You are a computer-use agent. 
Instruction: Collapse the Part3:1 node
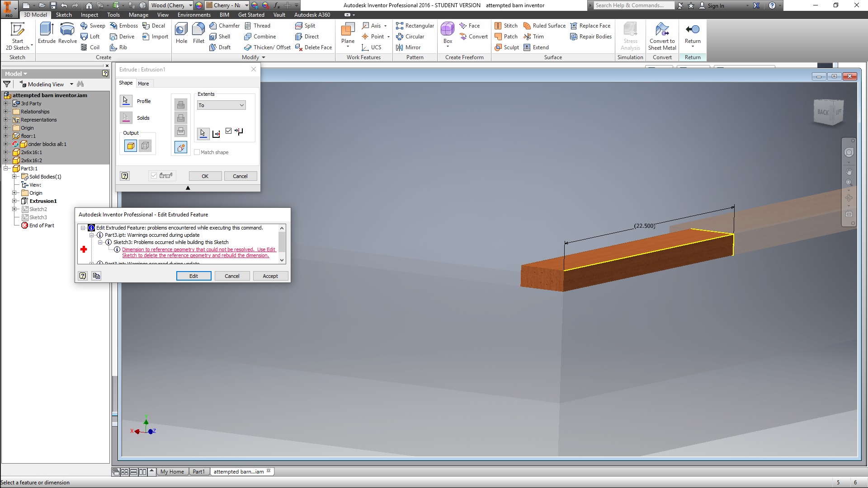[x=5, y=168]
